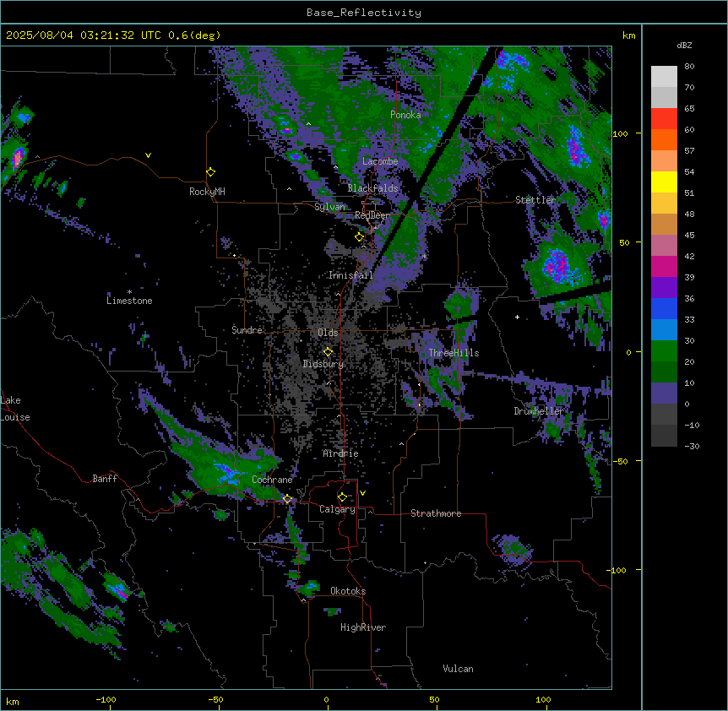The width and height of the screenshot is (728, 711).
Task: Click the -30 value on dBZ legend
Action: 692,447
